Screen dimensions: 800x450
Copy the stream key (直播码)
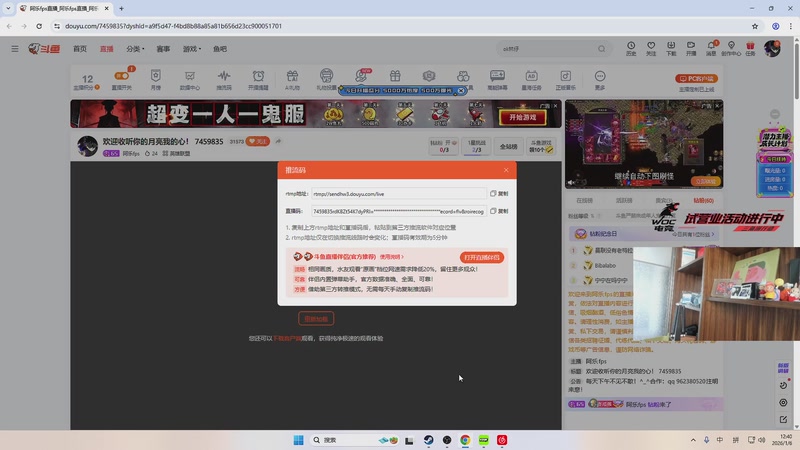tap(499, 211)
